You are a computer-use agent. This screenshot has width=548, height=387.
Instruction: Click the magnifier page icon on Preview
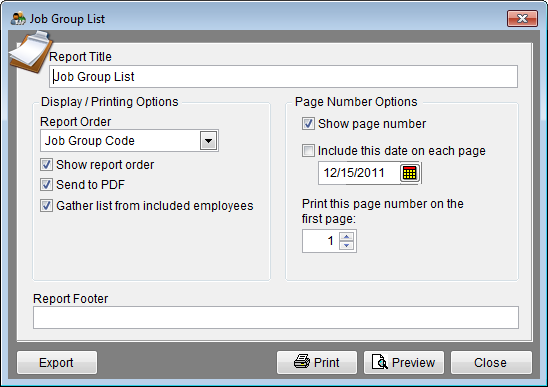click(379, 362)
